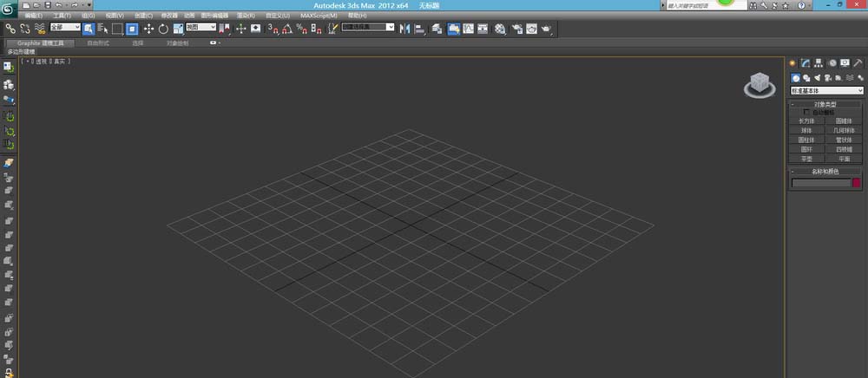The image size is (868, 378).
Task: Enable the 自动栅格 checkbox
Action: point(806,112)
